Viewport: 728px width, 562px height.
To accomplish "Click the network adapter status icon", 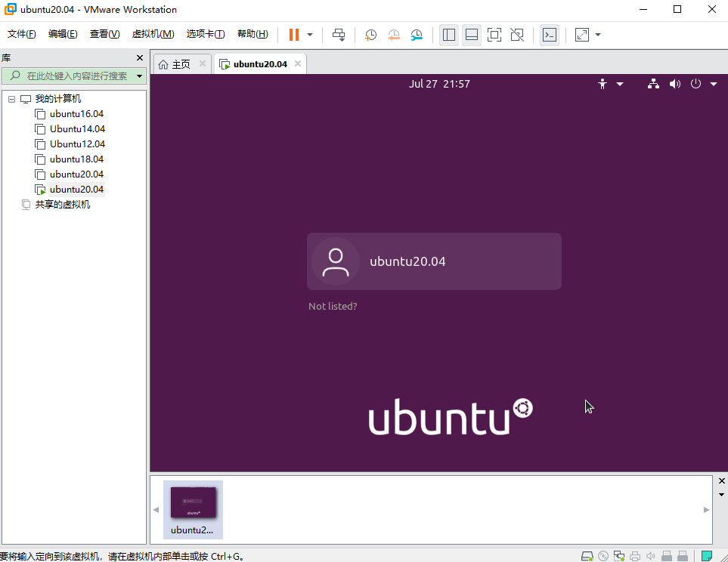I will (x=619, y=556).
